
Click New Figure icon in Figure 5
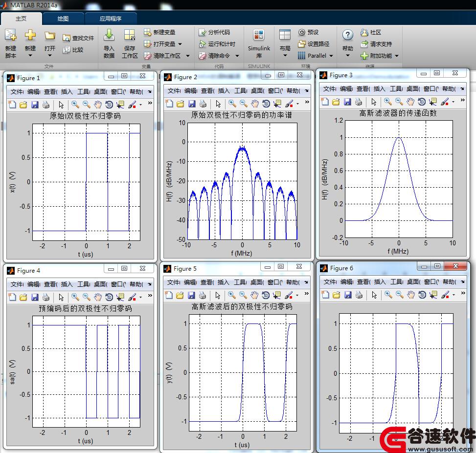point(169,295)
